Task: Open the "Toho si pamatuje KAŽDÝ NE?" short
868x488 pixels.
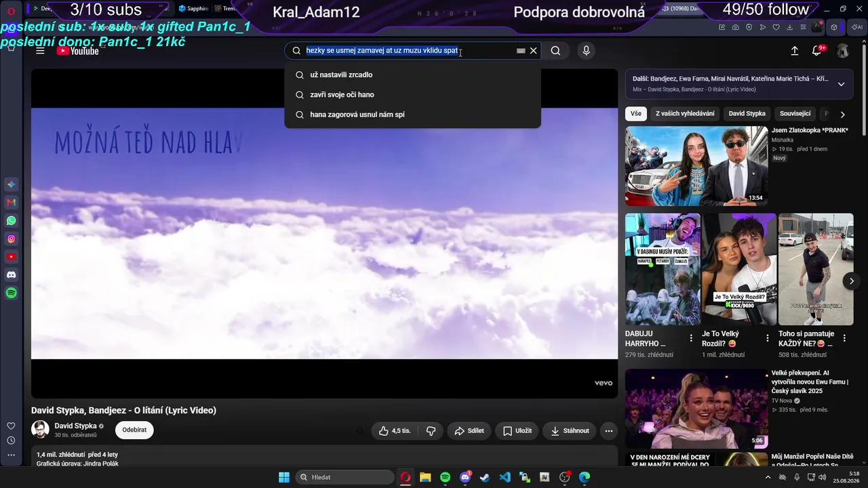Action: pos(816,269)
